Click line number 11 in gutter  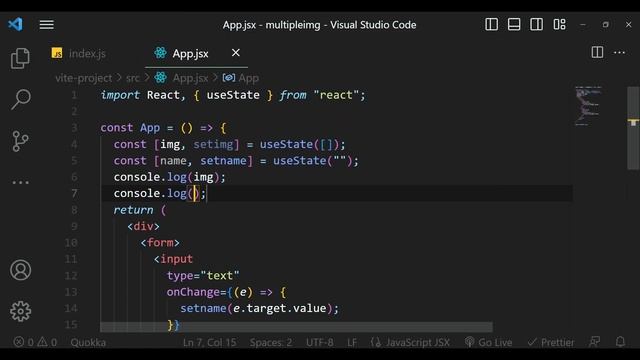[x=71, y=259]
